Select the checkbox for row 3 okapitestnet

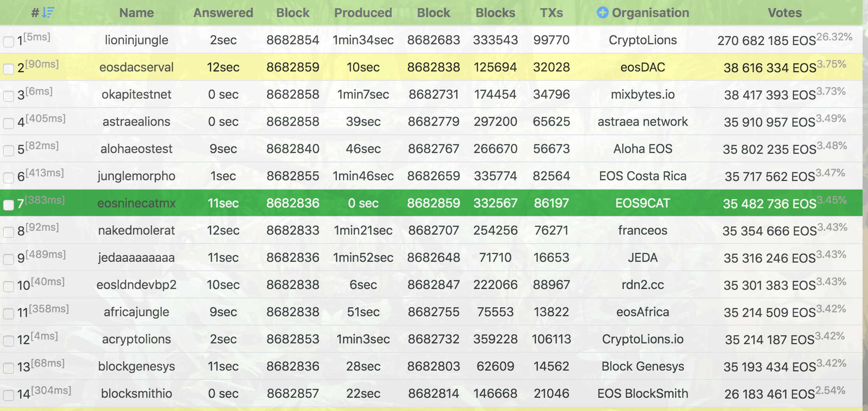(x=9, y=96)
